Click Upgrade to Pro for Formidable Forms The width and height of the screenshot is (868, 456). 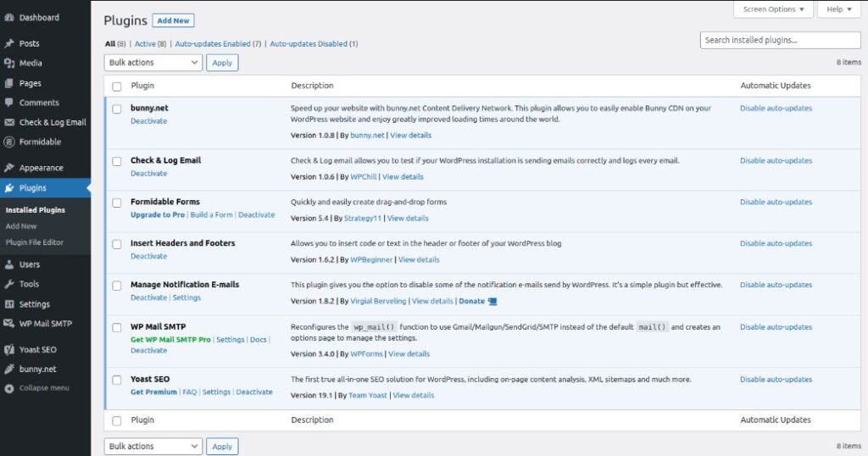[x=158, y=214]
